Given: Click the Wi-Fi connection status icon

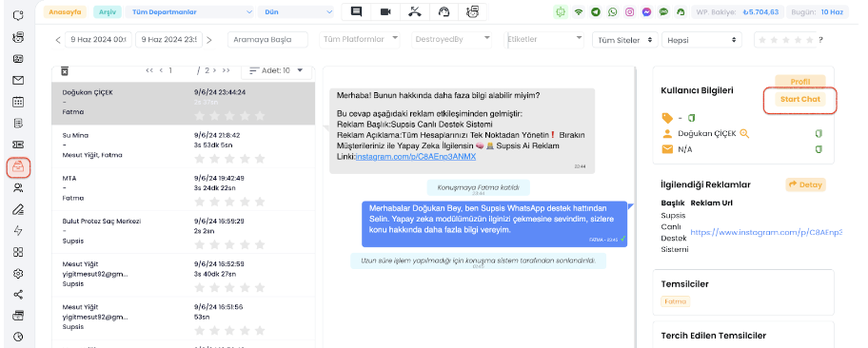Looking at the screenshot, I should pyautogui.click(x=579, y=11).
